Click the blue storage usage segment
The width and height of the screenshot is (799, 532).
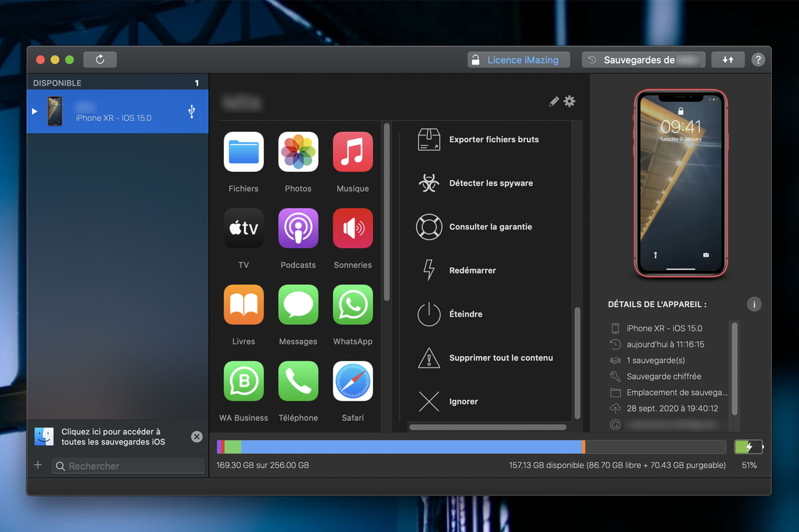(411, 447)
